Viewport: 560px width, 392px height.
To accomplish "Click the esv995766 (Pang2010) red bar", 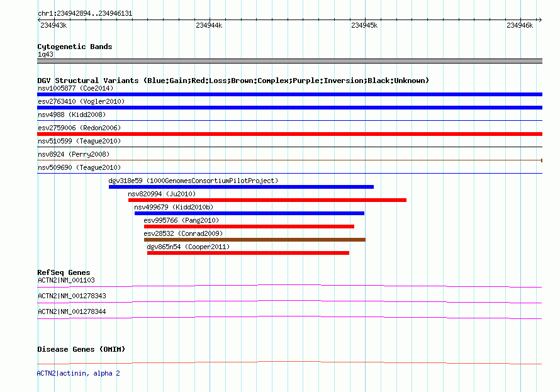I will 249,227.
